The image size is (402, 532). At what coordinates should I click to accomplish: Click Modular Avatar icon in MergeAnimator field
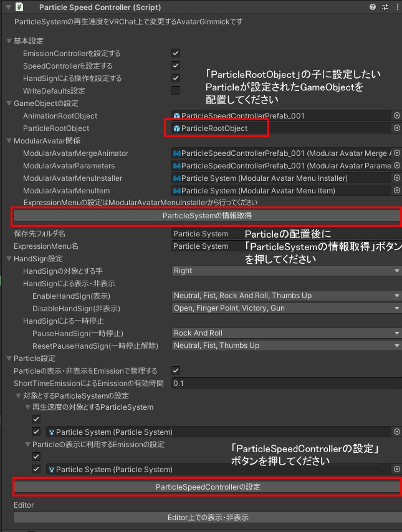[x=176, y=153]
